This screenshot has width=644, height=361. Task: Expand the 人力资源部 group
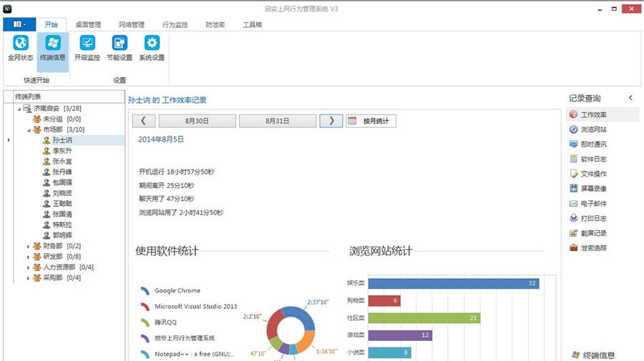pyautogui.click(x=29, y=267)
